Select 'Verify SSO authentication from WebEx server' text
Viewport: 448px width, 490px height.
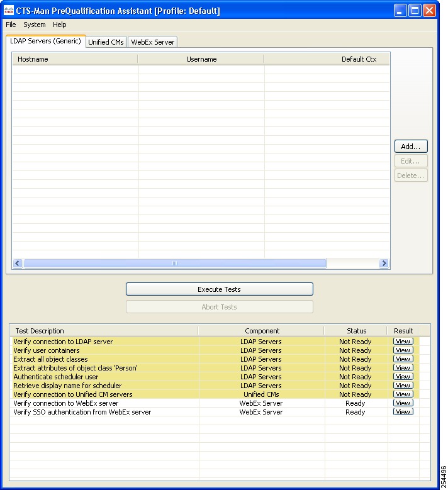(x=82, y=412)
